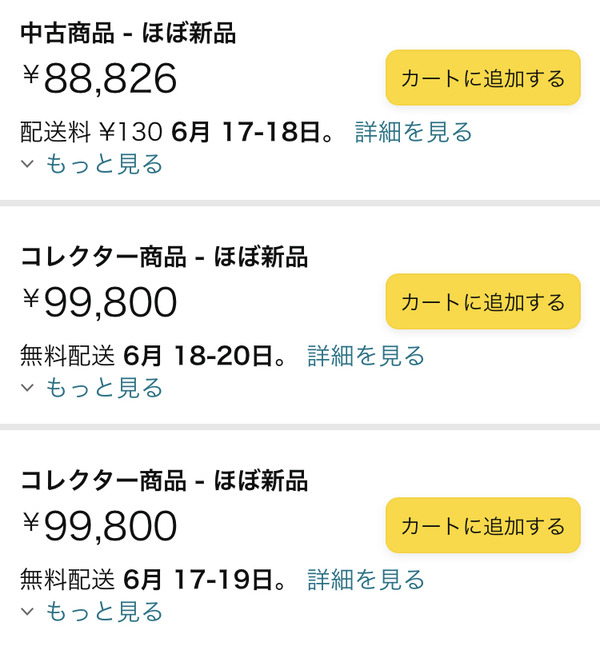Click the 無料配送 6月 18-20日 delivery text

154,356
